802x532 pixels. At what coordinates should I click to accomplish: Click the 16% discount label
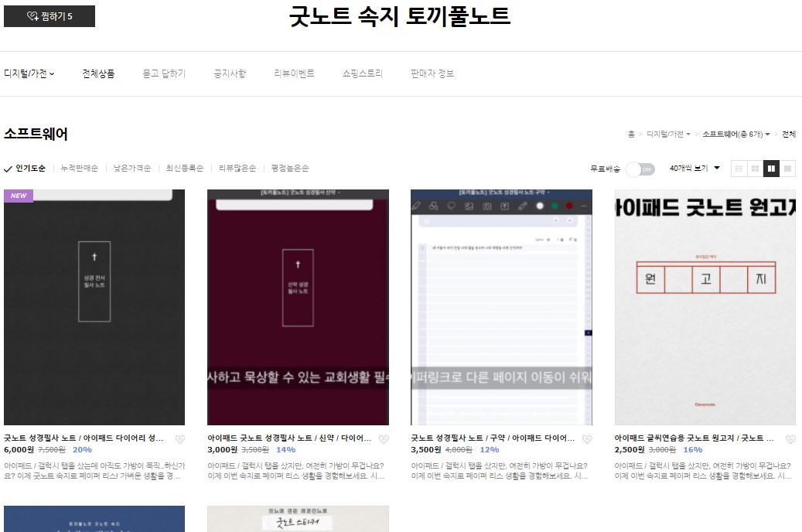click(693, 449)
